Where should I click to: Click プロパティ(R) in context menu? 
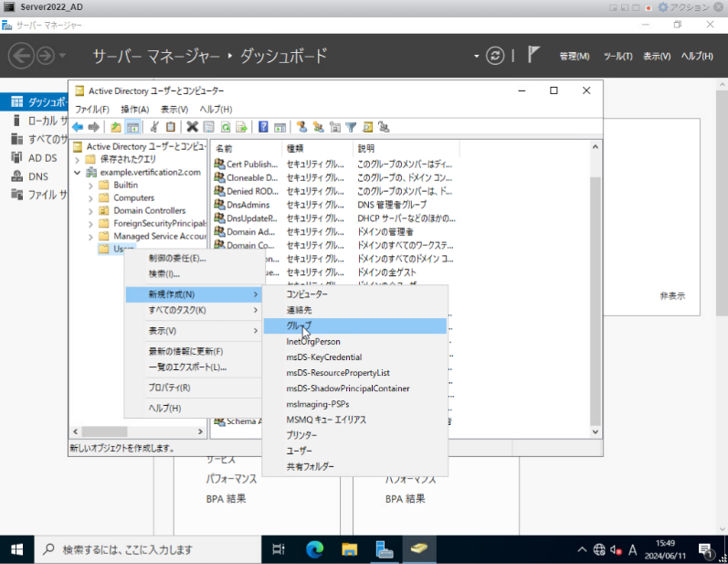click(194, 388)
